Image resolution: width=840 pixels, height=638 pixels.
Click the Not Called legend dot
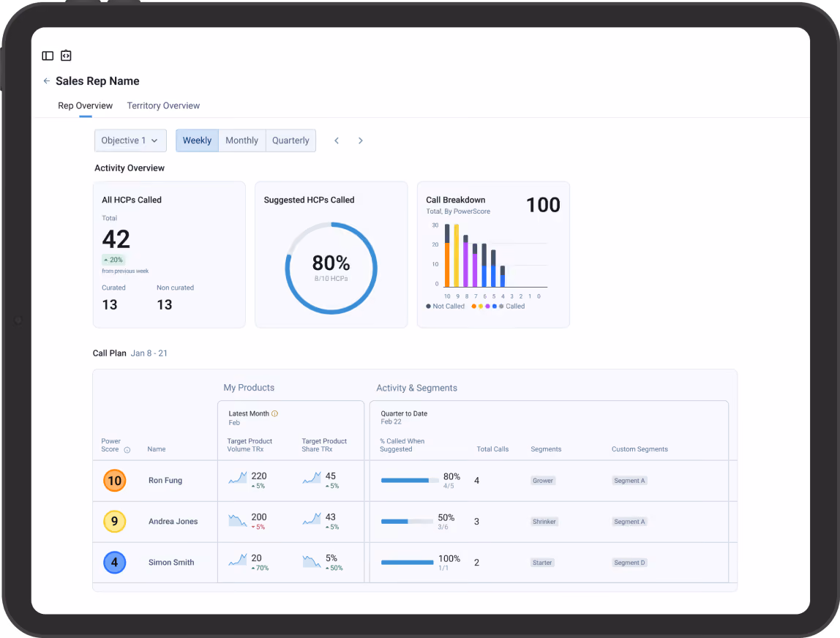[x=428, y=307]
